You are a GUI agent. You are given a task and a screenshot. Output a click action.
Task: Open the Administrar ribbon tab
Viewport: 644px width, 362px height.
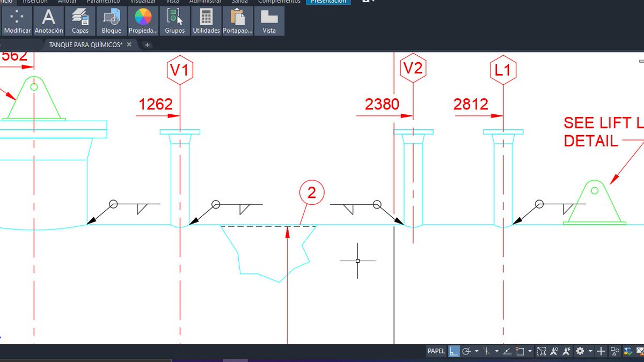pos(206,2)
